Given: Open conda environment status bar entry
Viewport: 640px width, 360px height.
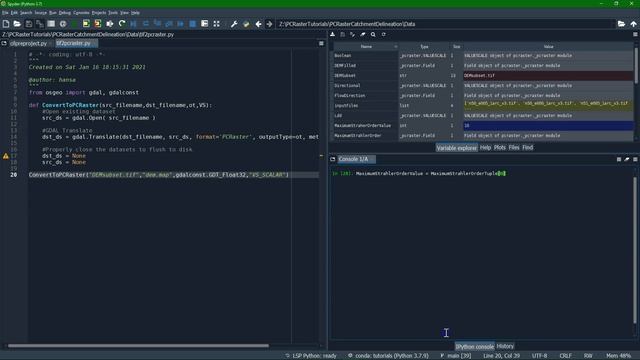Looking at the screenshot, I should [388, 356].
